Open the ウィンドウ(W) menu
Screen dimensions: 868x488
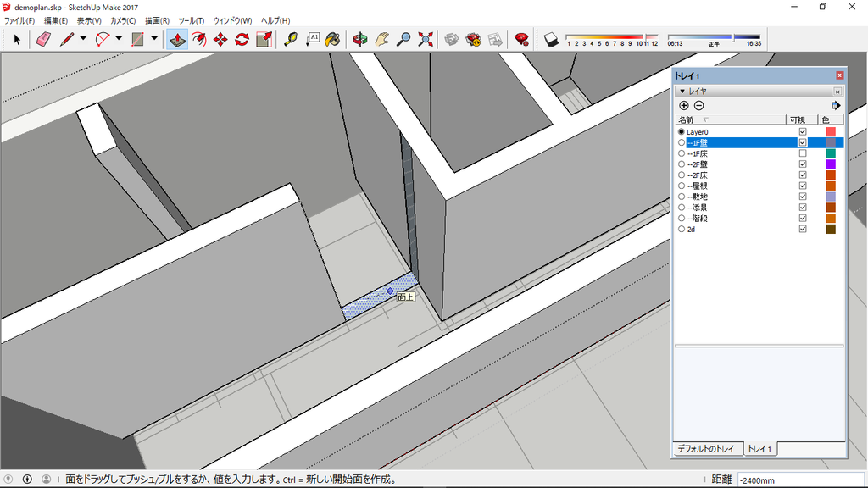tap(232, 20)
